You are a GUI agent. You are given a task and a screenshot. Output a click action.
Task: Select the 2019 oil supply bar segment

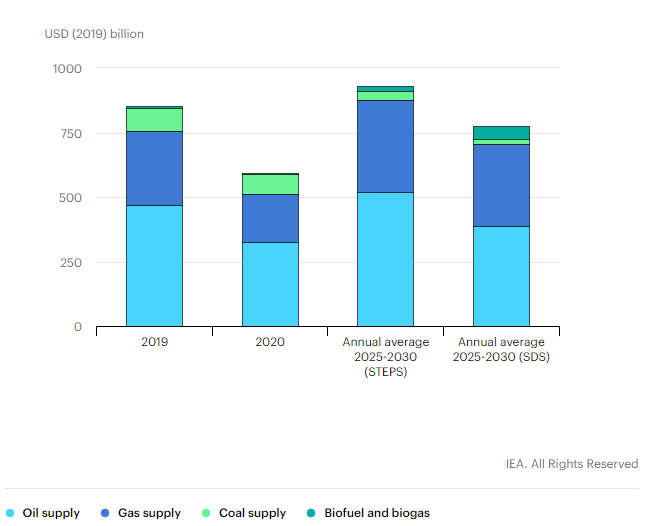154,266
